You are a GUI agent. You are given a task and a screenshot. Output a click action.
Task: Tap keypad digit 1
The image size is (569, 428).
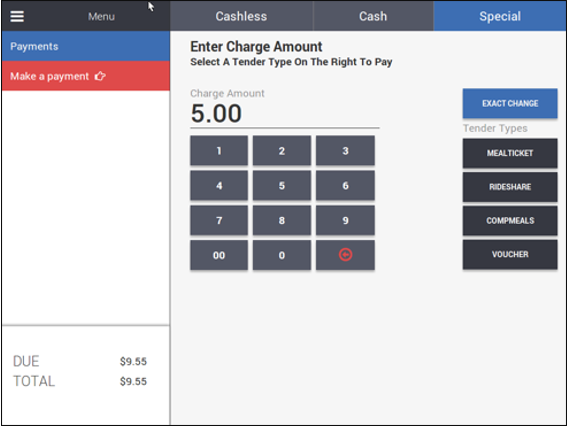219,151
